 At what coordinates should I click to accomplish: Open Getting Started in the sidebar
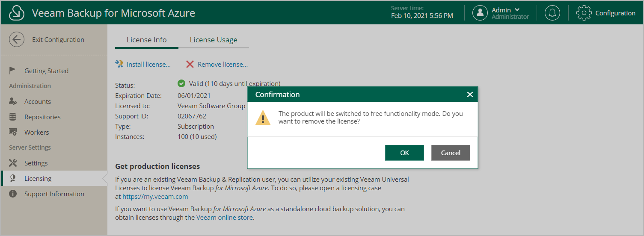coord(46,71)
